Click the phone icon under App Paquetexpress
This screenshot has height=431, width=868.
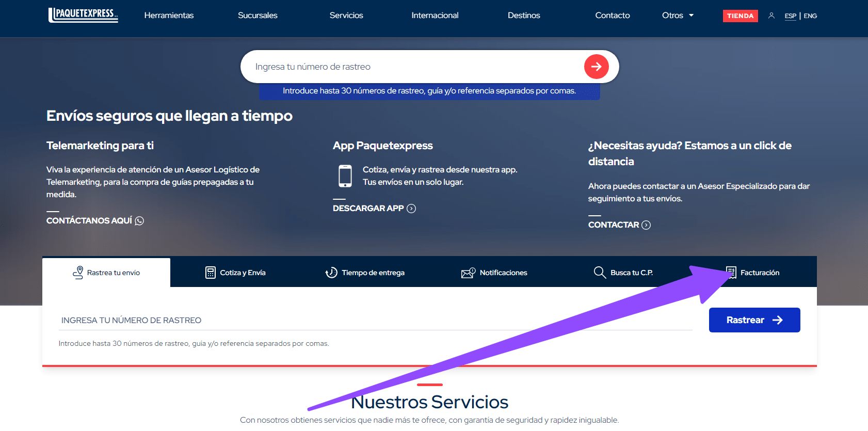[x=345, y=176]
